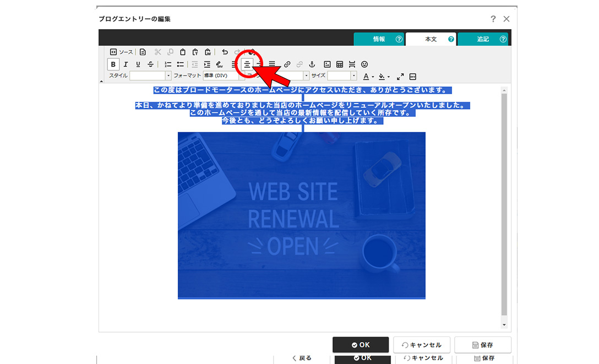The height and width of the screenshot is (364, 599).
Task: Click the center align icon
Action: 247,64
